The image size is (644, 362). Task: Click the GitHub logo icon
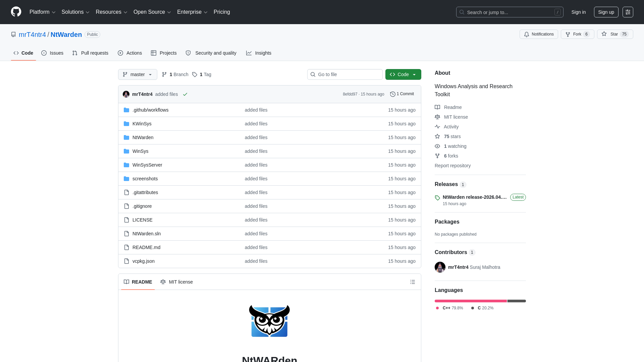pyautogui.click(x=16, y=12)
